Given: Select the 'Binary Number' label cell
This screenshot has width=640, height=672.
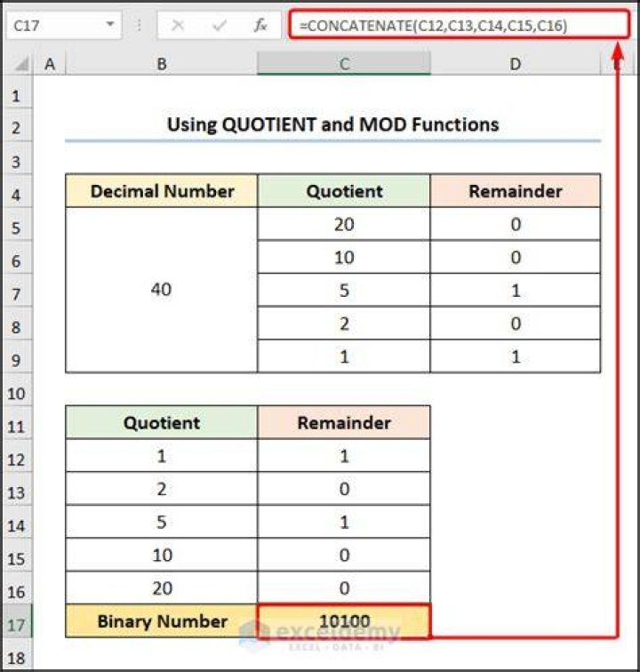Looking at the screenshot, I should (x=162, y=621).
